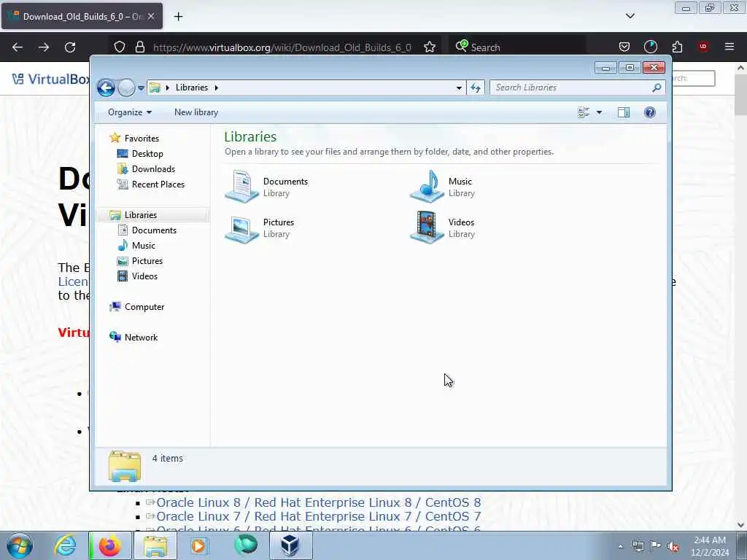Click the Save to Pocket icon

point(624,47)
